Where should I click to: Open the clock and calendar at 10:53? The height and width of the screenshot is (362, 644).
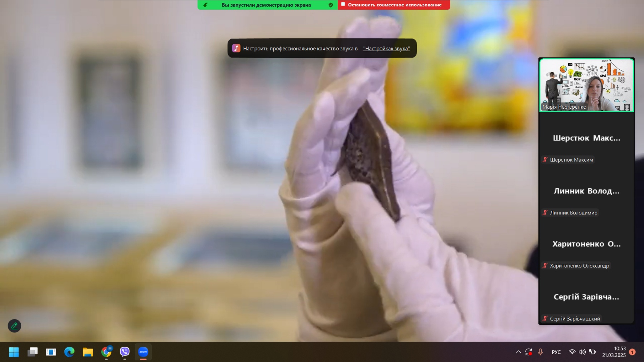click(x=614, y=352)
